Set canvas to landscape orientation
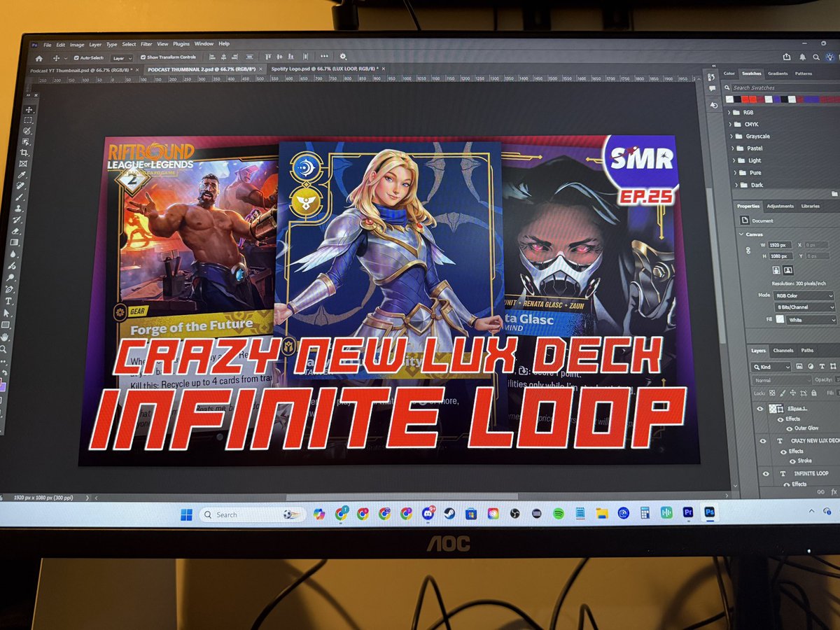Image resolution: width=840 pixels, height=630 pixels. pyautogui.click(x=788, y=269)
